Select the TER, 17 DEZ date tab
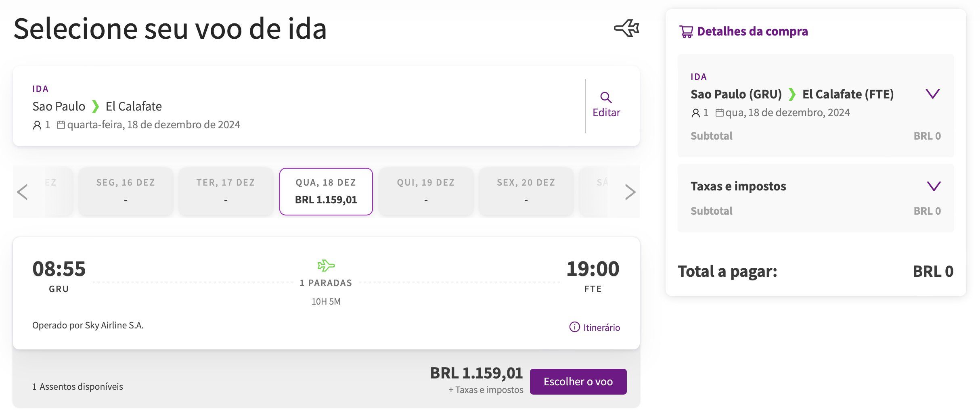980x418 pixels. 226,191
